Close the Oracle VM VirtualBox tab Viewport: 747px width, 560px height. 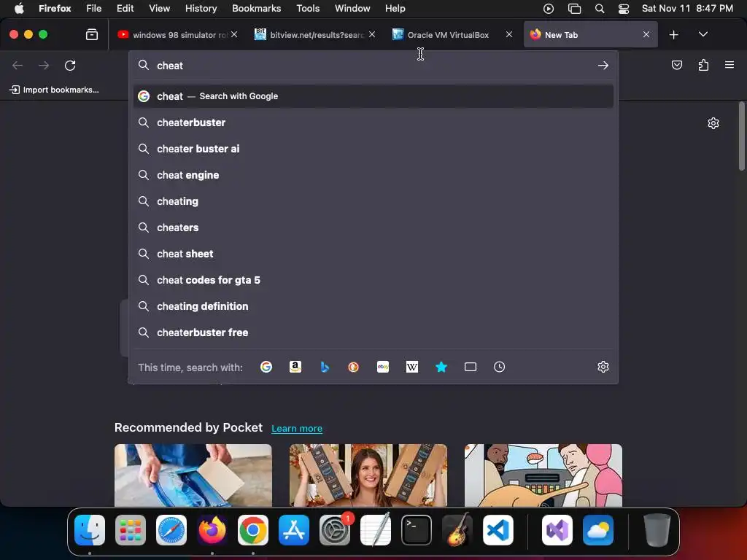pos(508,34)
